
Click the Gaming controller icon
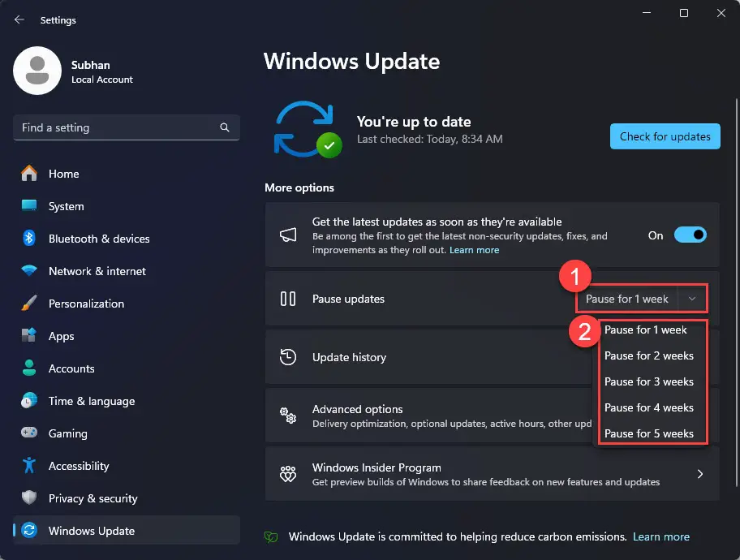tap(28, 433)
